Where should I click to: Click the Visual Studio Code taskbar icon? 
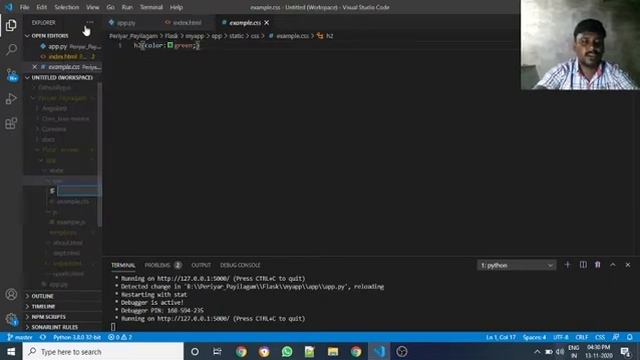pos(379,351)
